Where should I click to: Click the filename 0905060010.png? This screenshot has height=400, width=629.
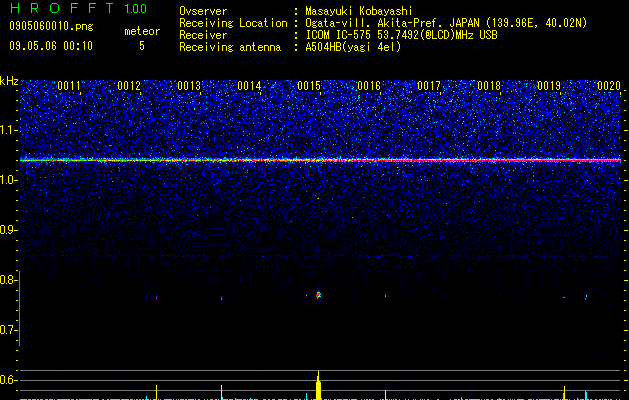[51, 27]
